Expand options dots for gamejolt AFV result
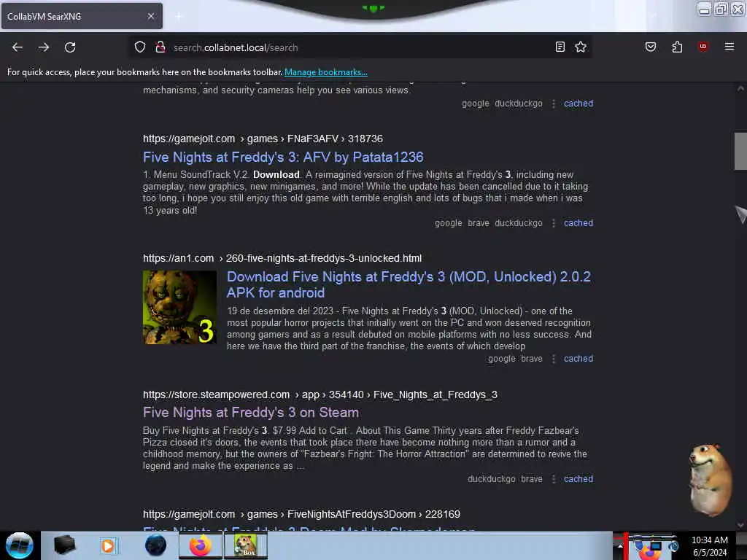The image size is (747, 560). tap(554, 223)
